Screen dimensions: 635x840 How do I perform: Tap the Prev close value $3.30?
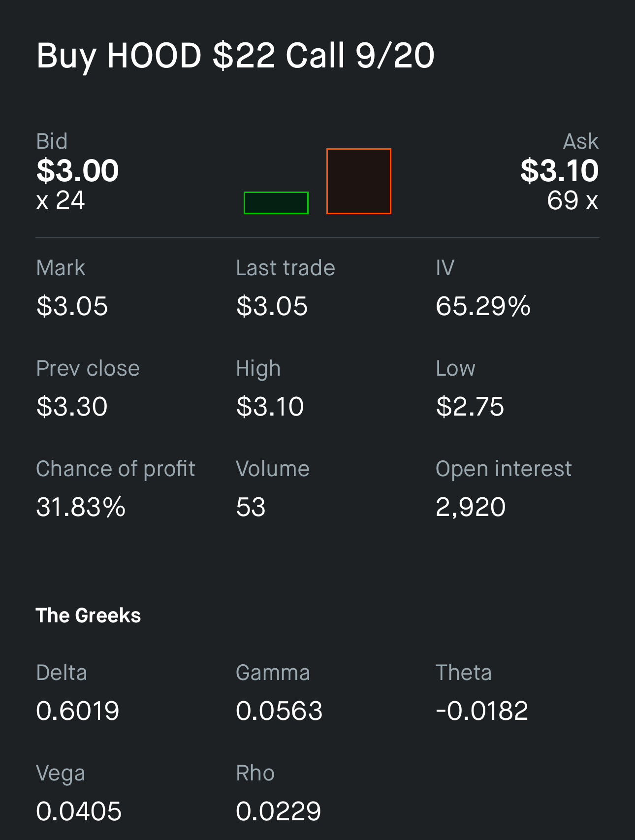(x=72, y=407)
